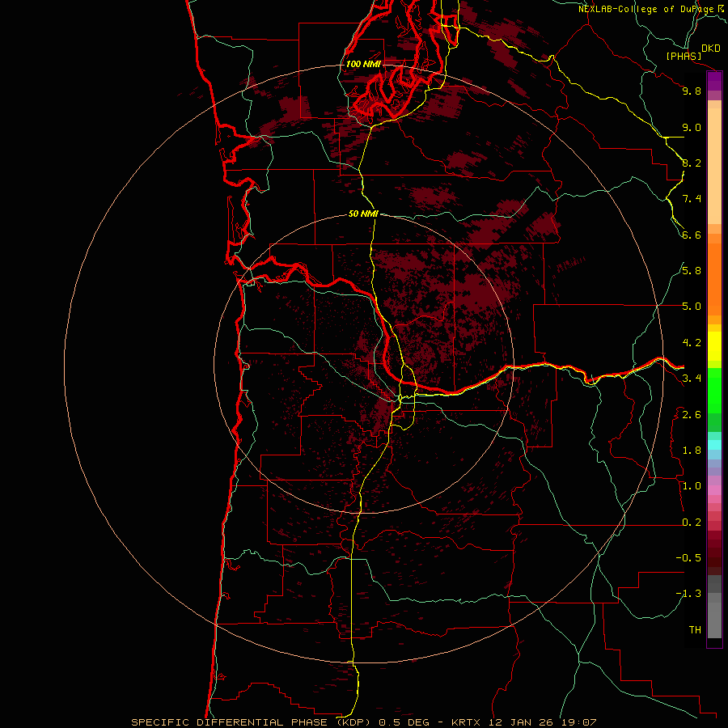728x728 pixels.
Task: Click the cyan swatch on the color bar
Action: (x=714, y=445)
